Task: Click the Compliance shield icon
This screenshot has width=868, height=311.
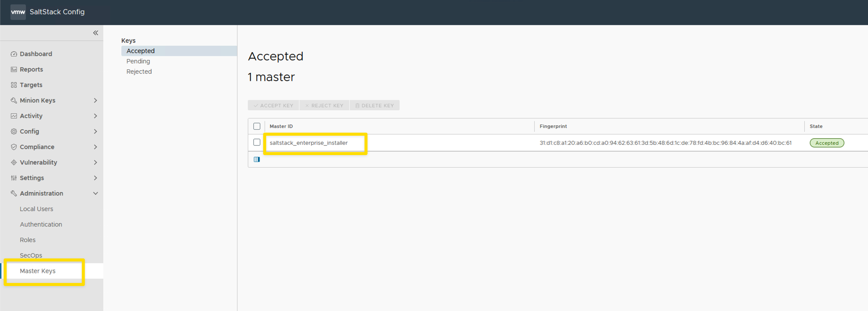Action: (x=14, y=147)
